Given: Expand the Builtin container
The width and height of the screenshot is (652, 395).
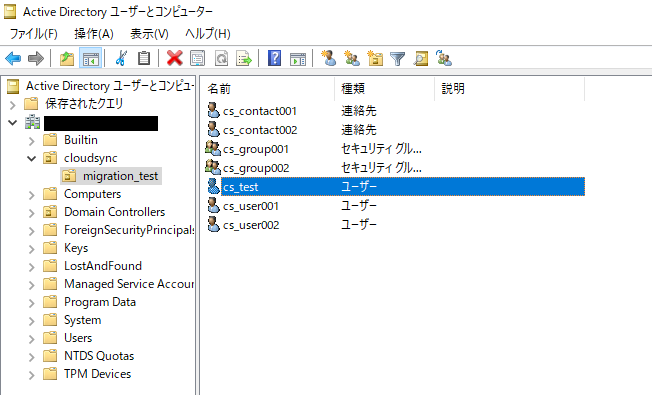Looking at the screenshot, I should coord(32,141).
